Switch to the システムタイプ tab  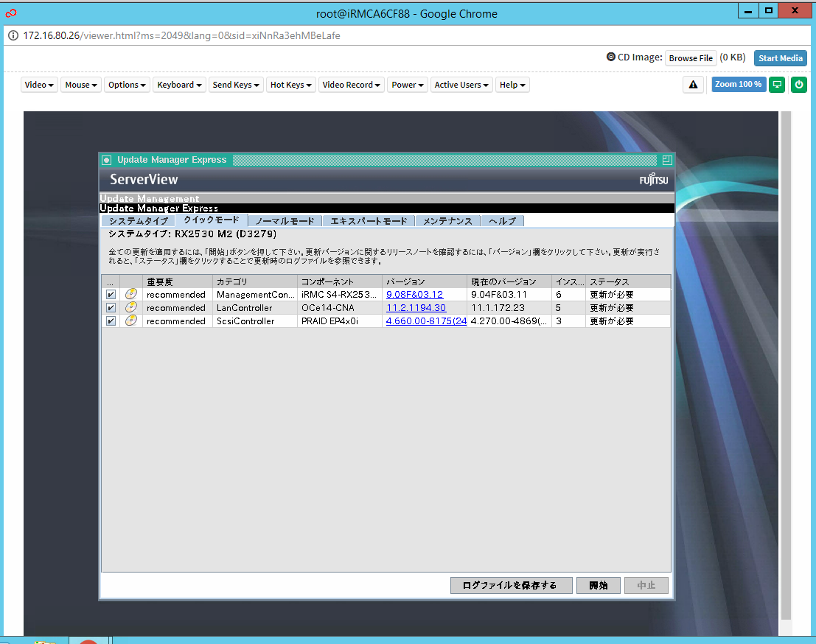(x=139, y=221)
